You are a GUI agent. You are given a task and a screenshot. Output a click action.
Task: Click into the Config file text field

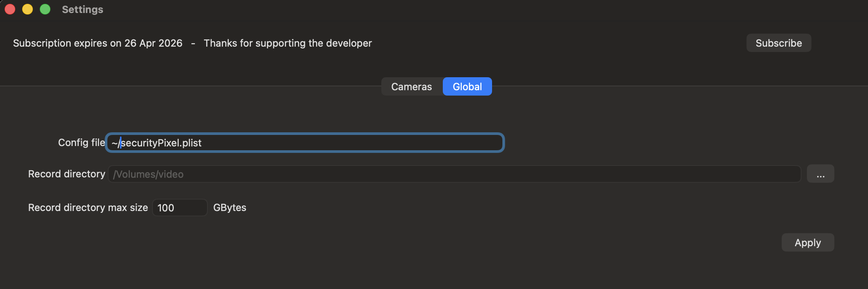[x=306, y=143]
